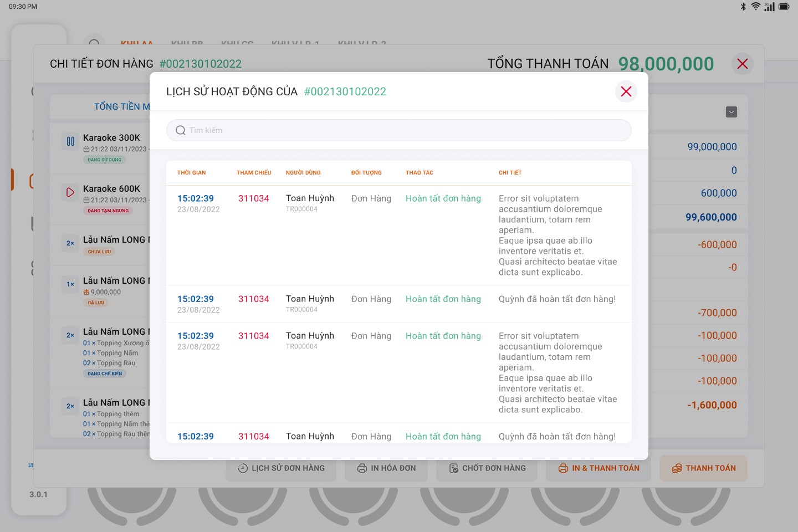The image size is (798, 532).
Task: Click the 99,000,000 amount
Action: coord(712,147)
